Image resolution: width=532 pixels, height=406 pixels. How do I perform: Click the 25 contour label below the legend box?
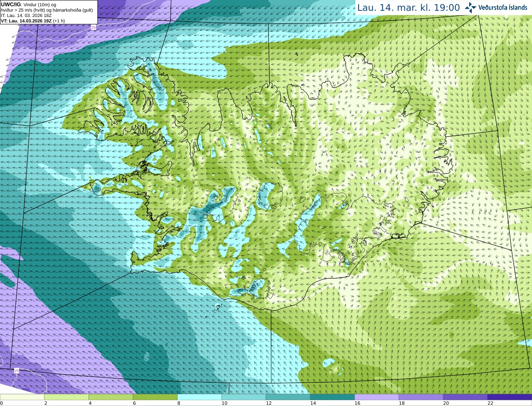pos(93,27)
